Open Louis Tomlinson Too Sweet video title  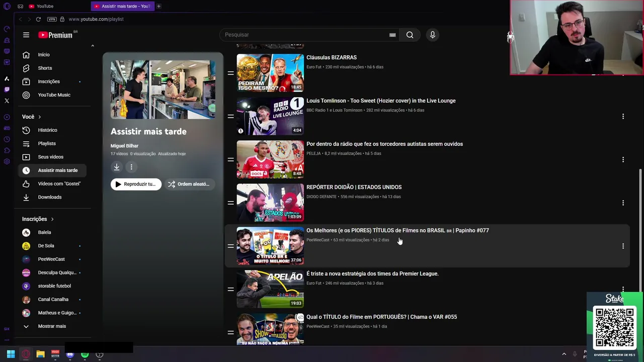(x=381, y=101)
